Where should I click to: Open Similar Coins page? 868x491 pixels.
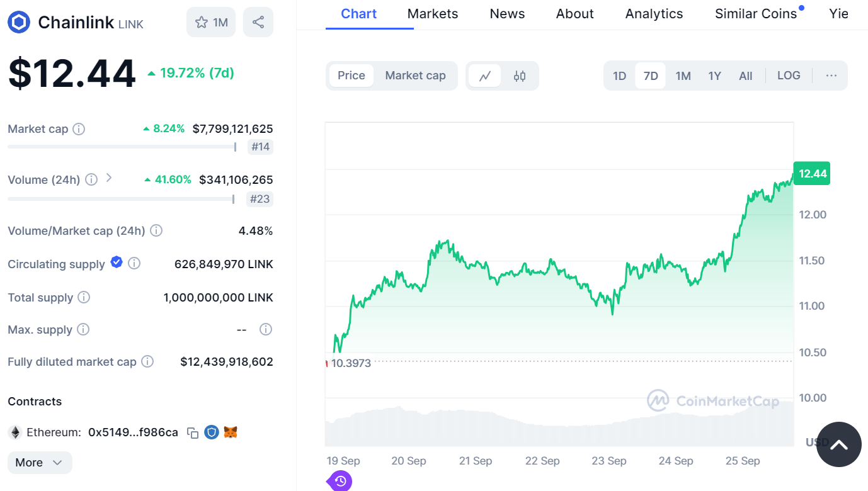(x=755, y=13)
